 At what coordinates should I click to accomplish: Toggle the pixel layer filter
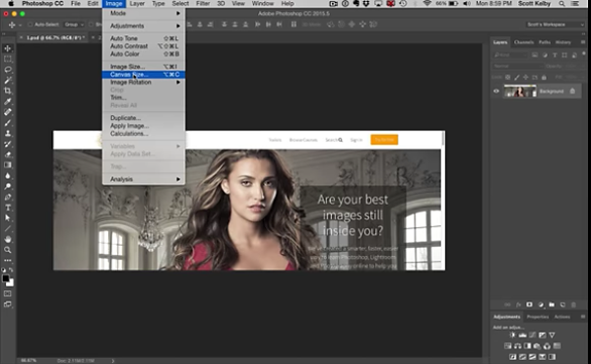tap(535, 55)
